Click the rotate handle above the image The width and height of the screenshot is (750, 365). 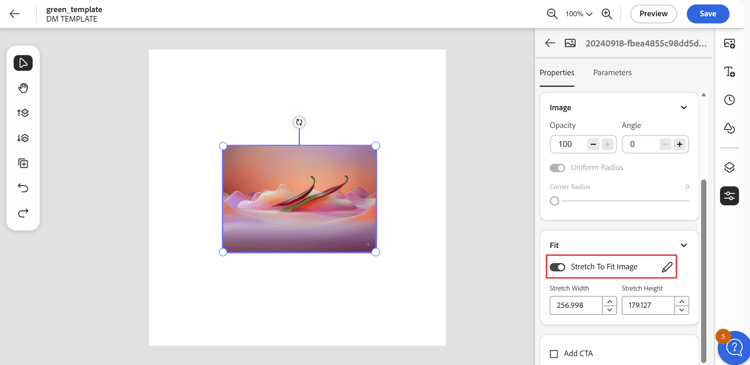click(x=299, y=122)
